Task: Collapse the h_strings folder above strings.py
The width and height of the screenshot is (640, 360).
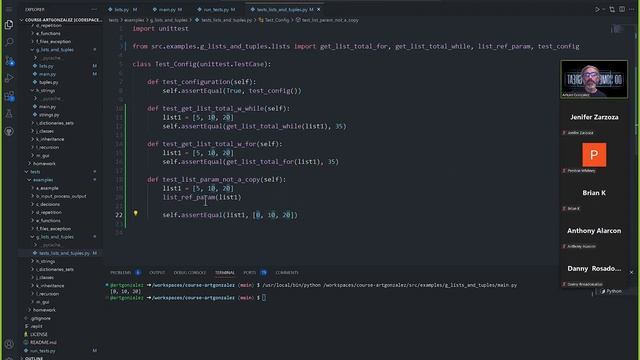Action: [x=60, y=91]
